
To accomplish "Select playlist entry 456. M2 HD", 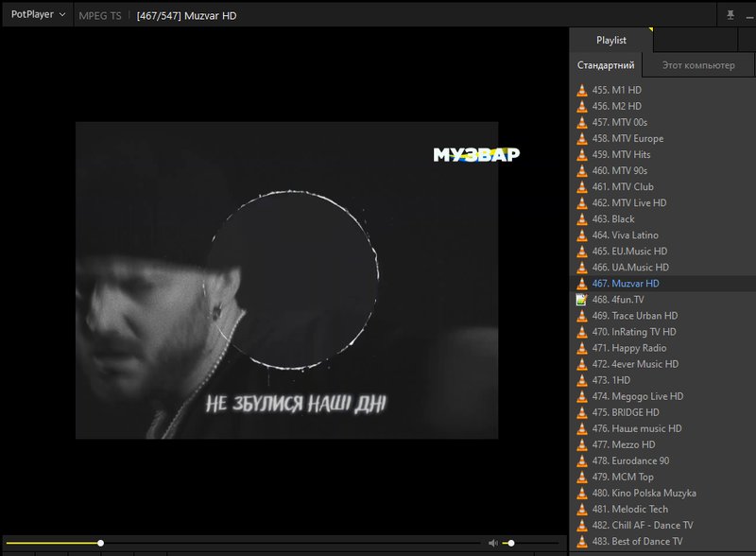I will coord(662,106).
